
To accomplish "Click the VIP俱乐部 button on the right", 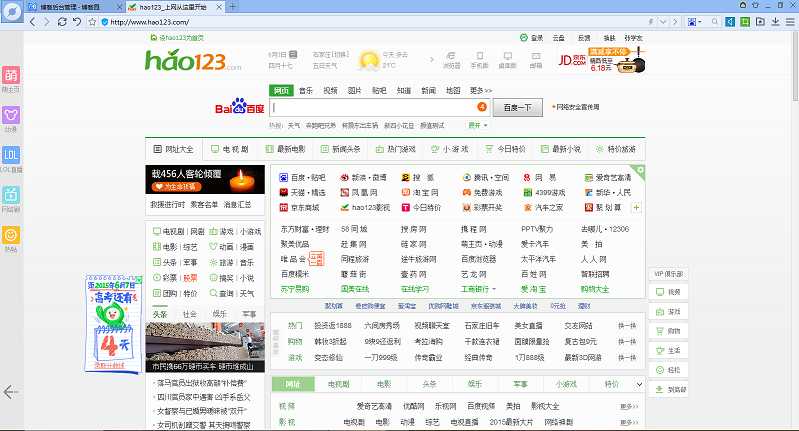I will click(x=669, y=274).
